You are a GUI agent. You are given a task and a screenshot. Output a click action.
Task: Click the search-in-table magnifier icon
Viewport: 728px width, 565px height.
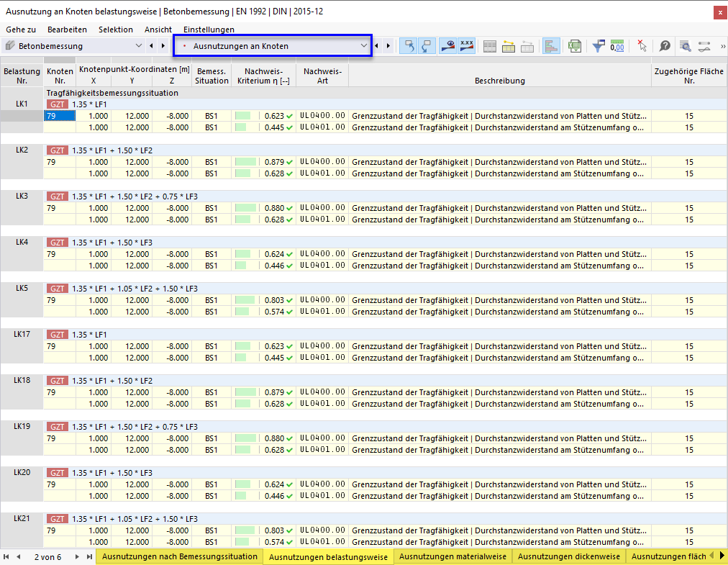pyautogui.click(x=686, y=46)
